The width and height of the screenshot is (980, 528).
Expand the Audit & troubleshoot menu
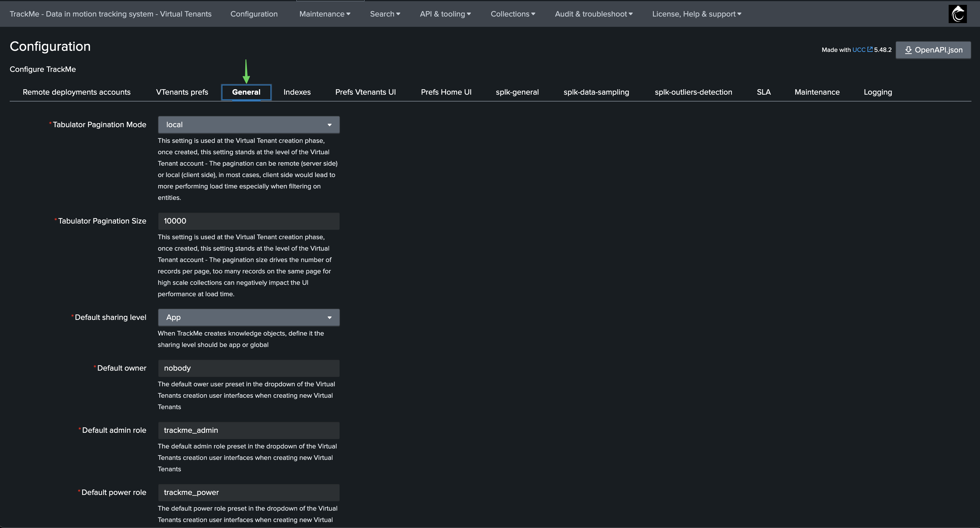[593, 14]
